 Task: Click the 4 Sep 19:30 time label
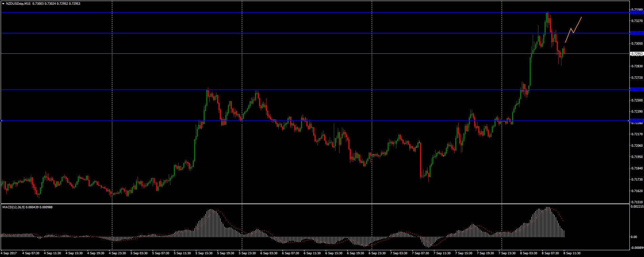(x=96, y=253)
